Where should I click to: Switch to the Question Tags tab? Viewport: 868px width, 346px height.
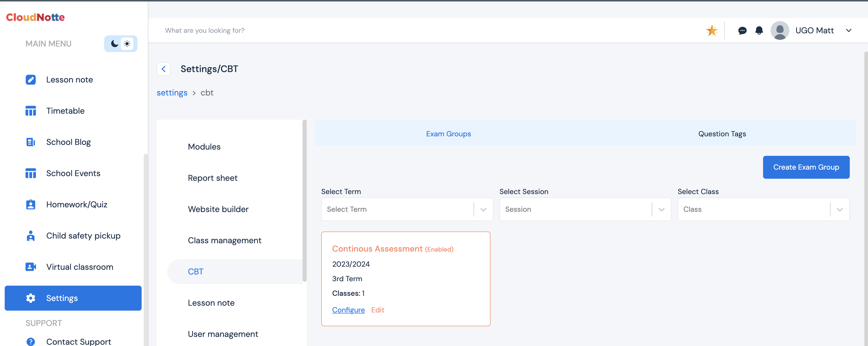click(x=722, y=134)
